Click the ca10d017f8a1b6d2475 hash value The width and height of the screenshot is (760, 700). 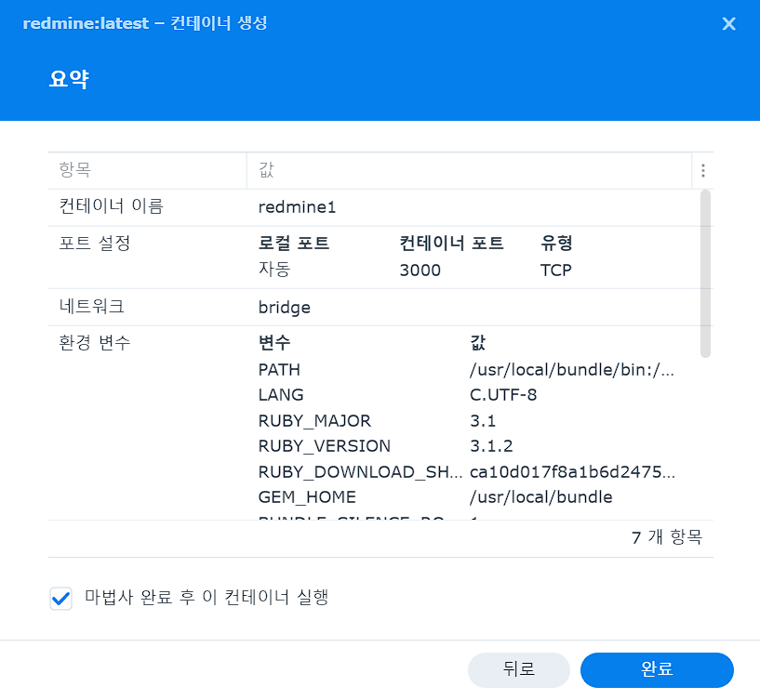[572, 472]
